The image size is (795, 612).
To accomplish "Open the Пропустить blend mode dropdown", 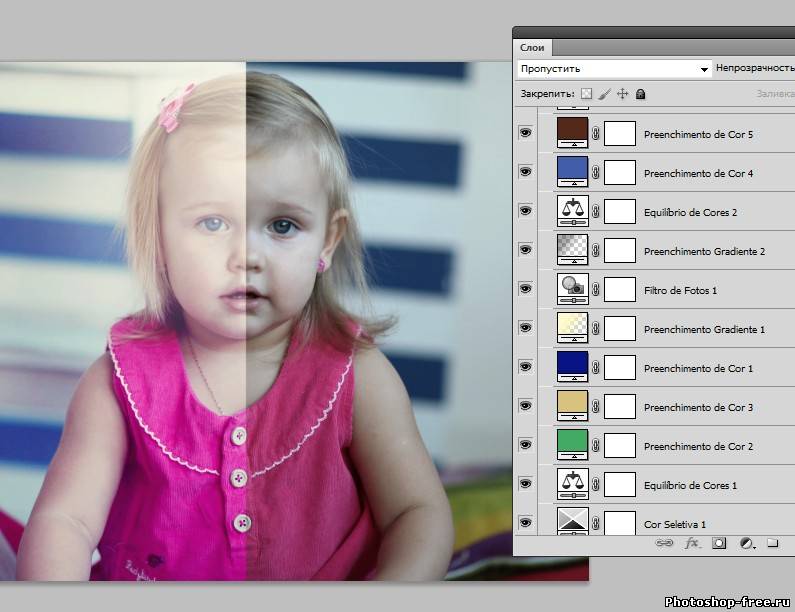I will pos(614,69).
